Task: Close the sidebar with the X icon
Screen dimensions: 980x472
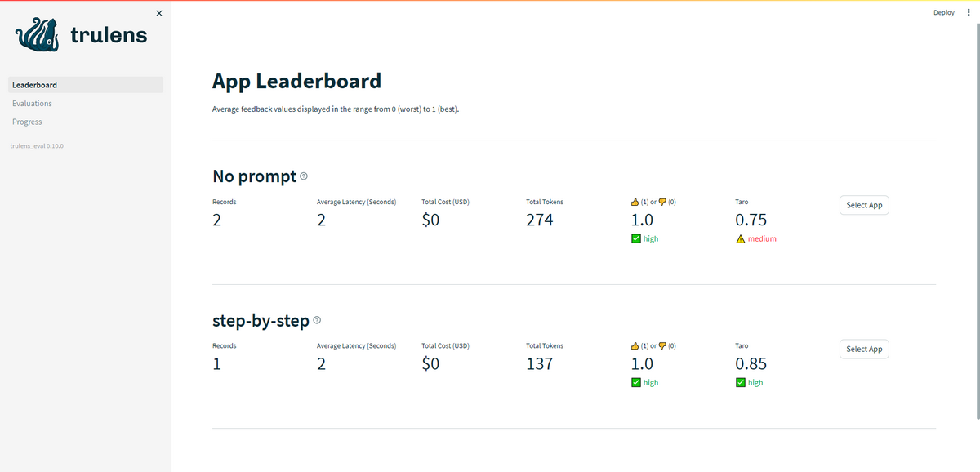Action: [x=158, y=13]
